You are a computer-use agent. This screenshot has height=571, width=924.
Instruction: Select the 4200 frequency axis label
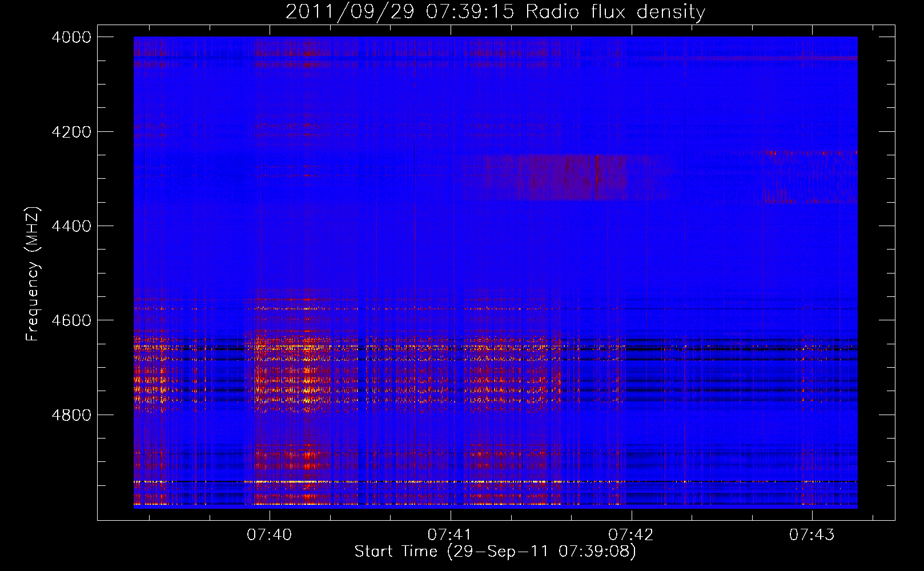click(71, 132)
